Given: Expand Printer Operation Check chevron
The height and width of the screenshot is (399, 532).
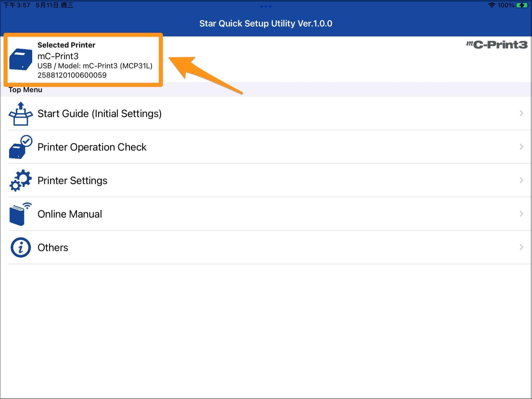Looking at the screenshot, I should (521, 147).
